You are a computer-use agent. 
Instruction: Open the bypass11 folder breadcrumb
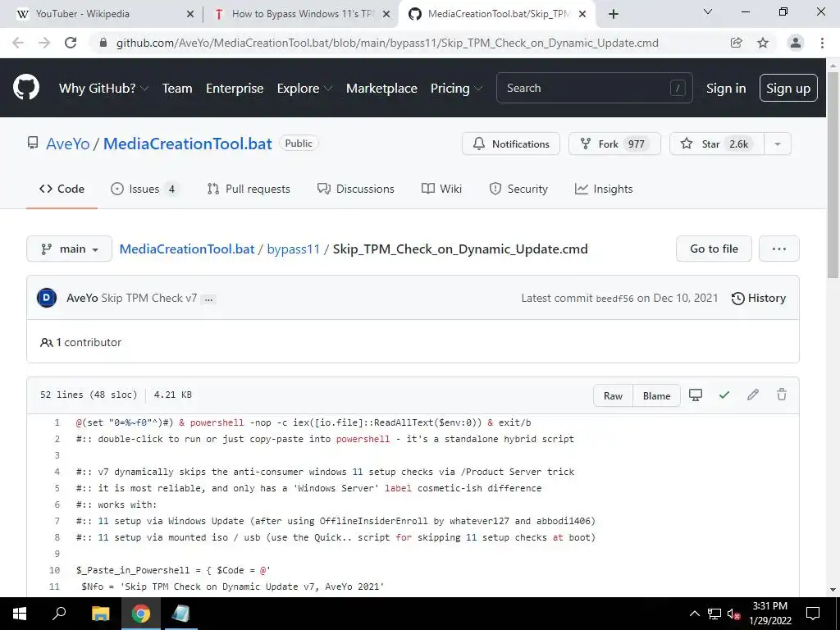pos(293,249)
